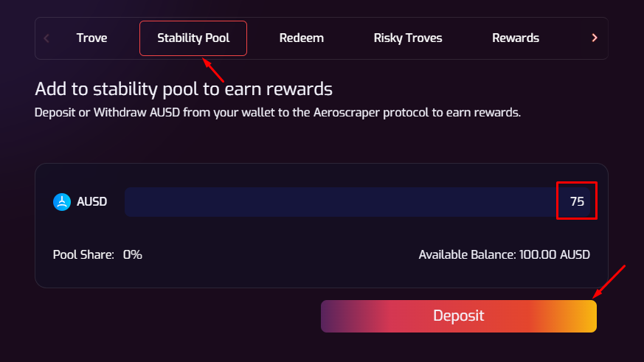Click the Available Balance label

467,255
